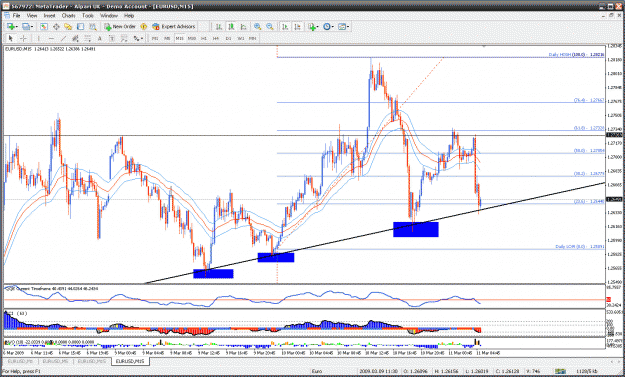Toggle chart Auto Scroll
This screenshot has height=377, width=625.
(x=285, y=26)
